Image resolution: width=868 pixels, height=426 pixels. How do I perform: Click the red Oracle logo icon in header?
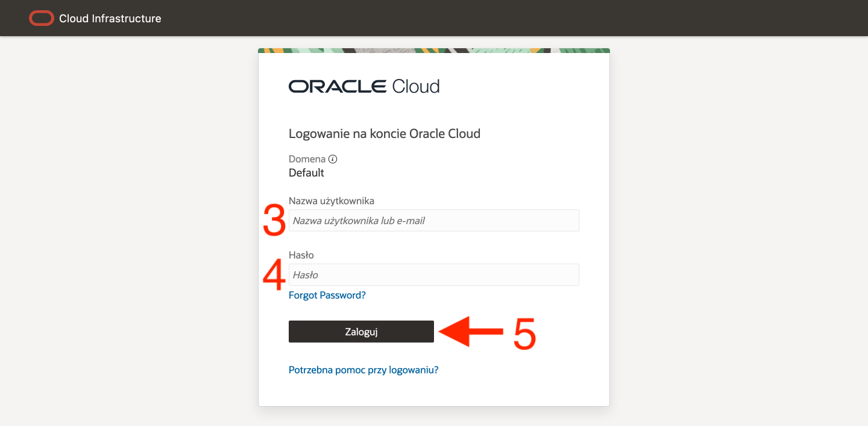coord(42,19)
